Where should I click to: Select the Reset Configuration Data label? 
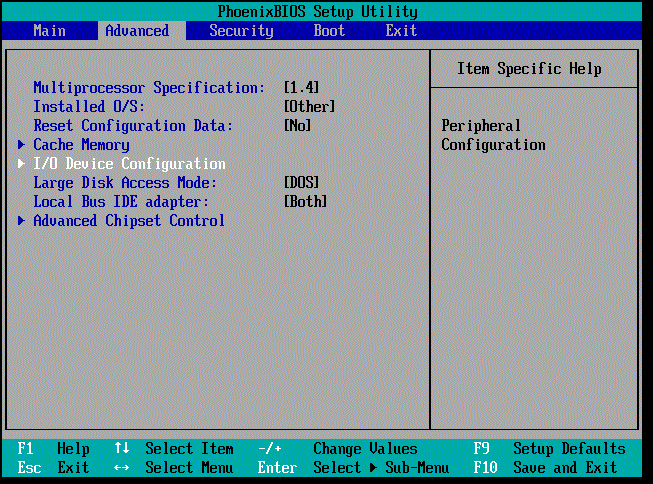point(133,126)
